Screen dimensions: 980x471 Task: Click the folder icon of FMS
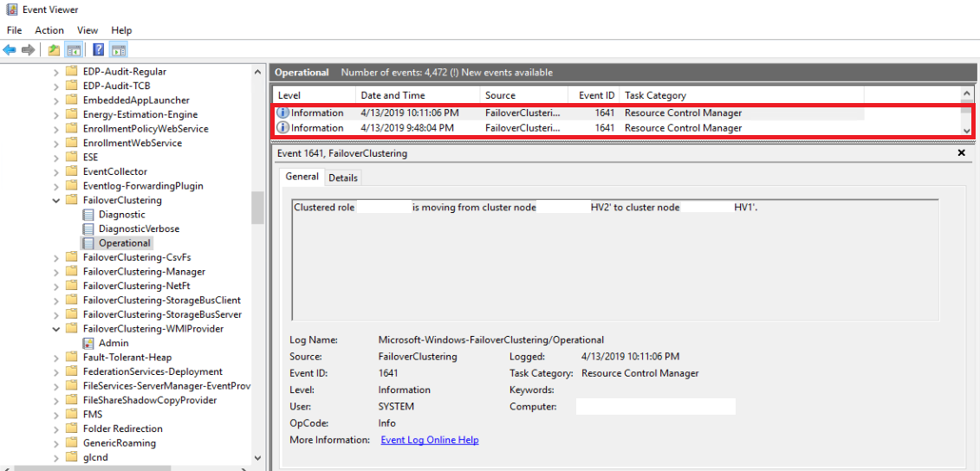(x=72, y=414)
